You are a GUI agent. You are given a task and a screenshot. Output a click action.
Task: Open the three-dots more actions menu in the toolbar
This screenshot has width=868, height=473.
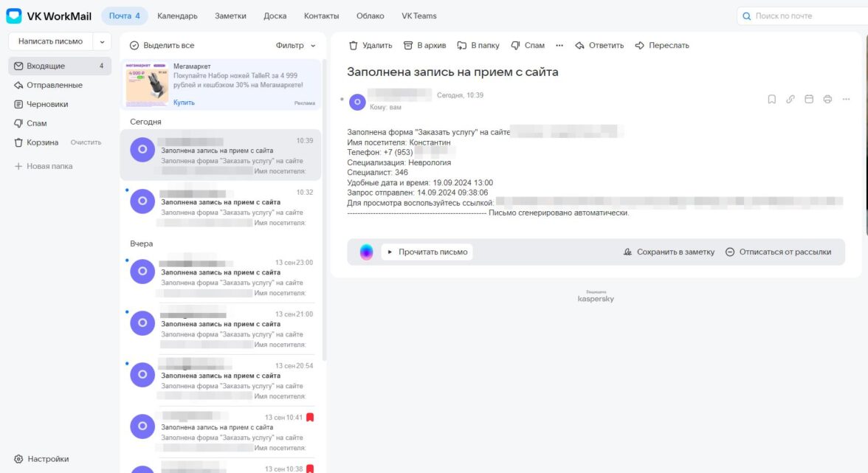click(x=559, y=46)
